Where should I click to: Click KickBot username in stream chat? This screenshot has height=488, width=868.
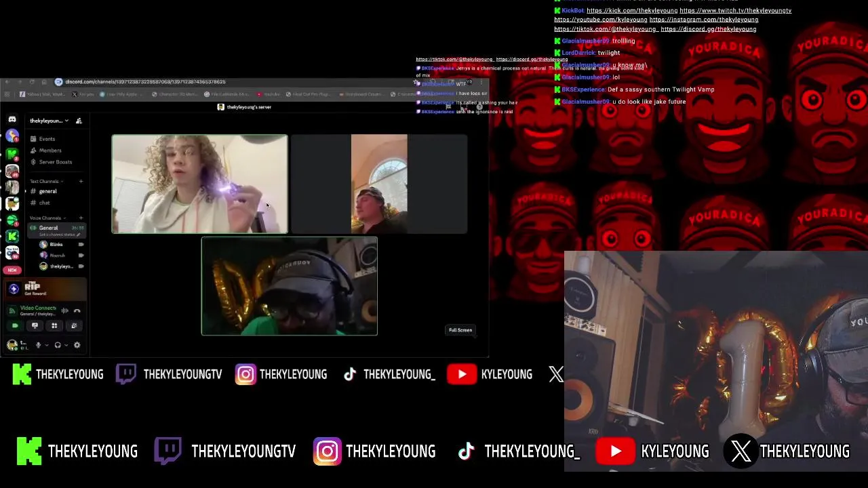[572, 11]
